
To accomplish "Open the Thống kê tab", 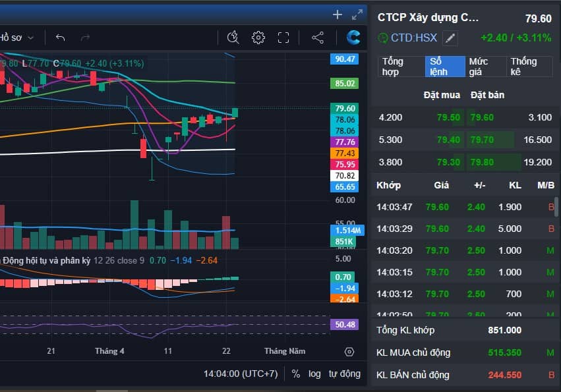I will click(529, 67).
